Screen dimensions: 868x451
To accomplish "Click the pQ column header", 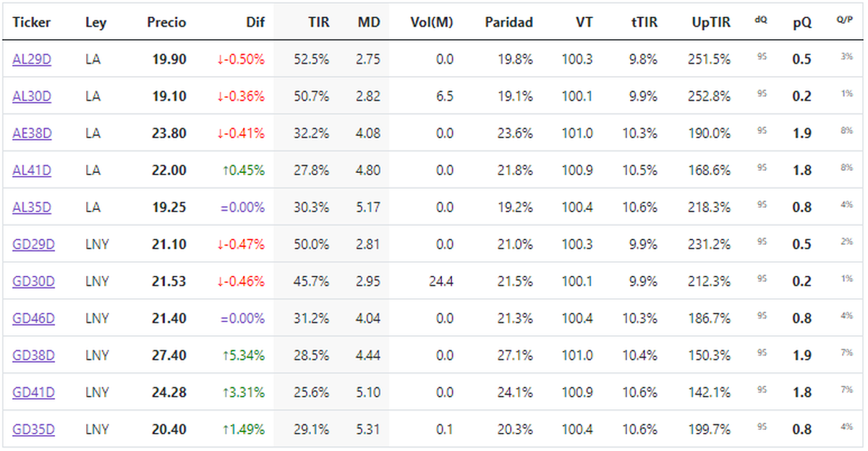I will pos(801,22).
